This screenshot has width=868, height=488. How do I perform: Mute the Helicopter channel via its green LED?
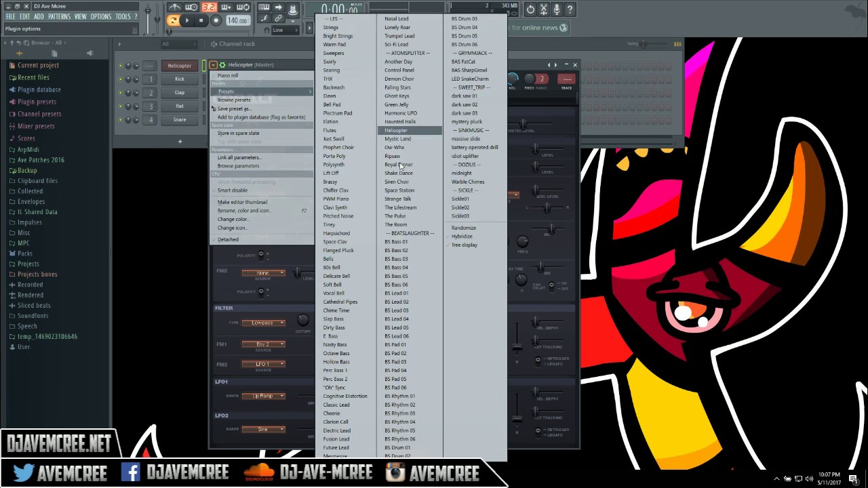121,66
